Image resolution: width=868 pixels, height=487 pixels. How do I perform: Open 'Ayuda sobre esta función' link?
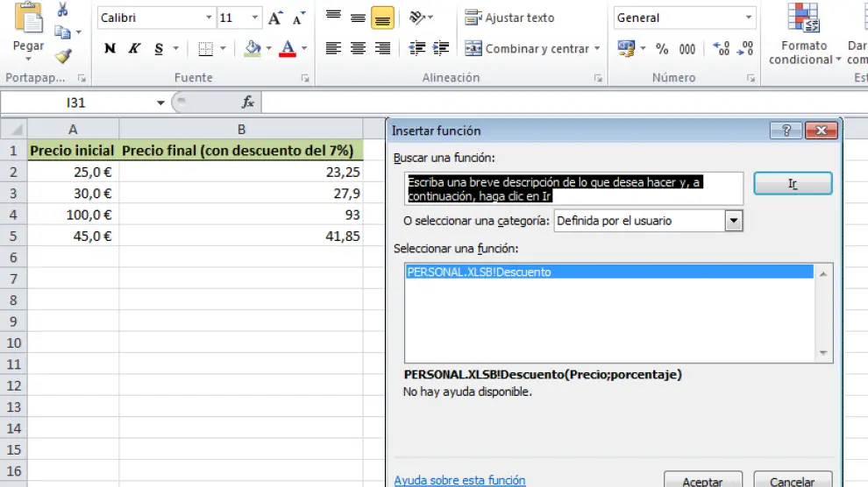pyautogui.click(x=459, y=480)
